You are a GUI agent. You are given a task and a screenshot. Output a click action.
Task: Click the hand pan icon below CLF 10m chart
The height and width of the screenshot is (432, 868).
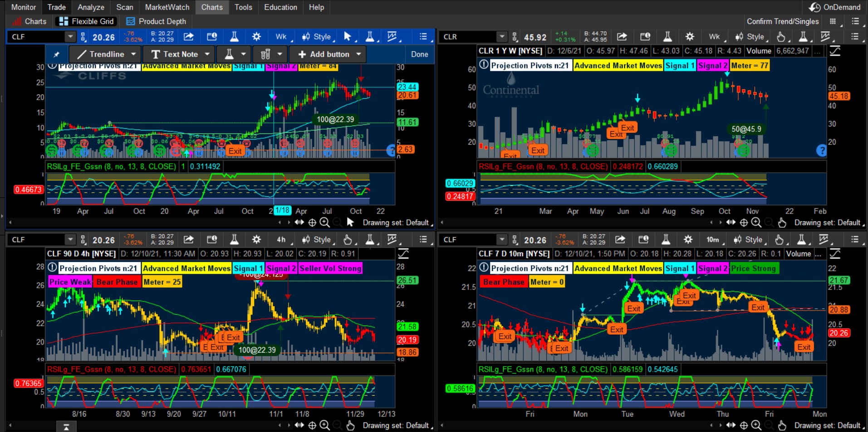tap(782, 425)
